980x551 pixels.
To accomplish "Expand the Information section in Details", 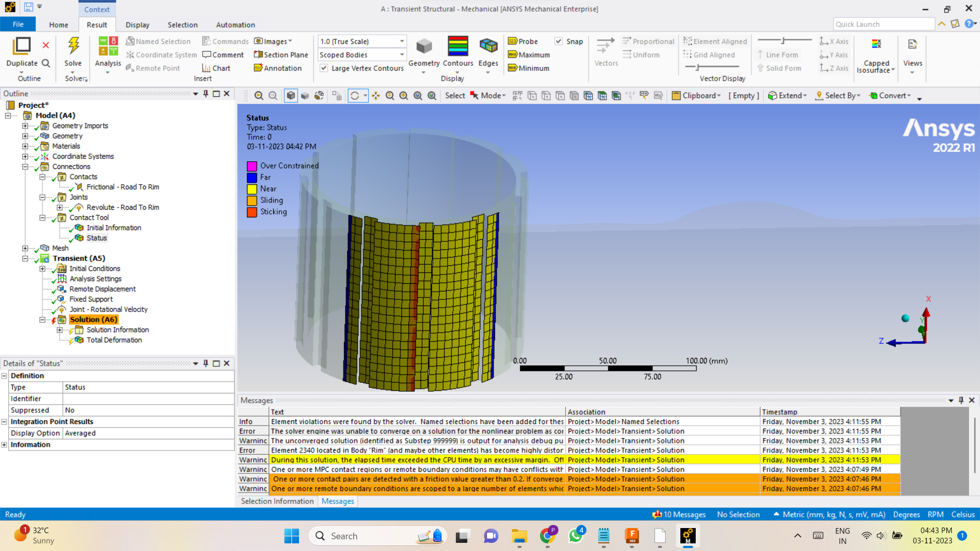I will click(x=4, y=445).
